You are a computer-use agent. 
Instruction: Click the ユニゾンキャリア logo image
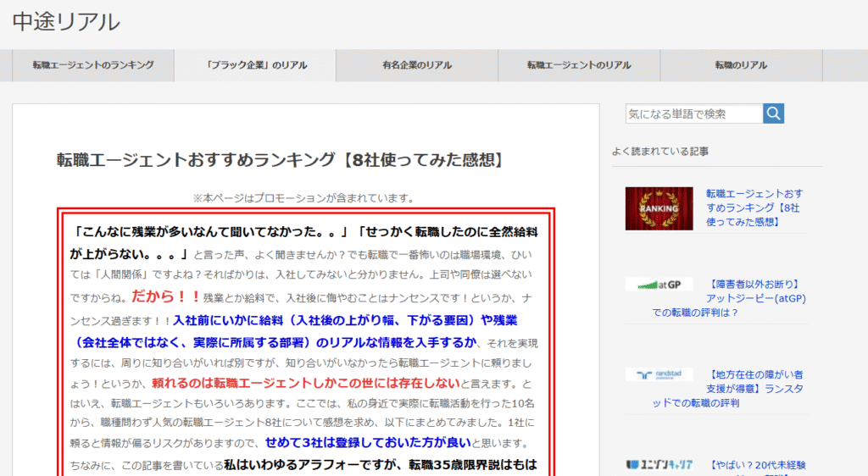tap(659, 465)
